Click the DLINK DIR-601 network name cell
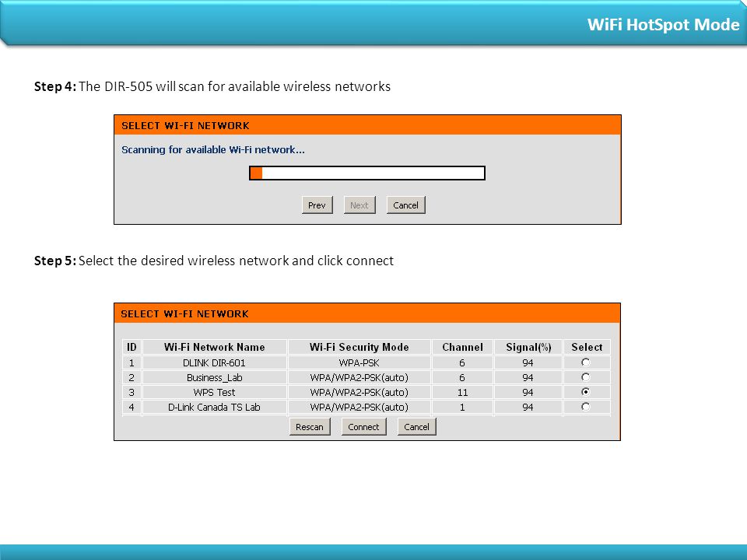The width and height of the screenshot is (747, 560). click(215, 363)
